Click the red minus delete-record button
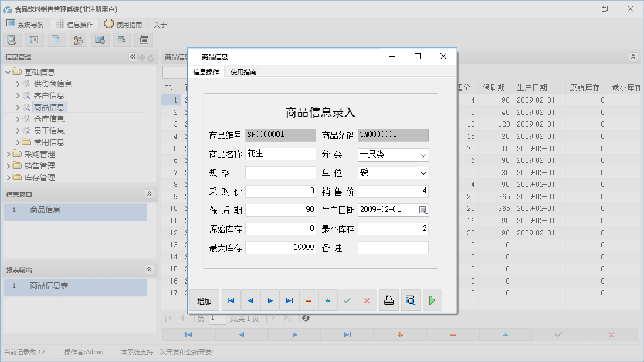 [309, 300]
